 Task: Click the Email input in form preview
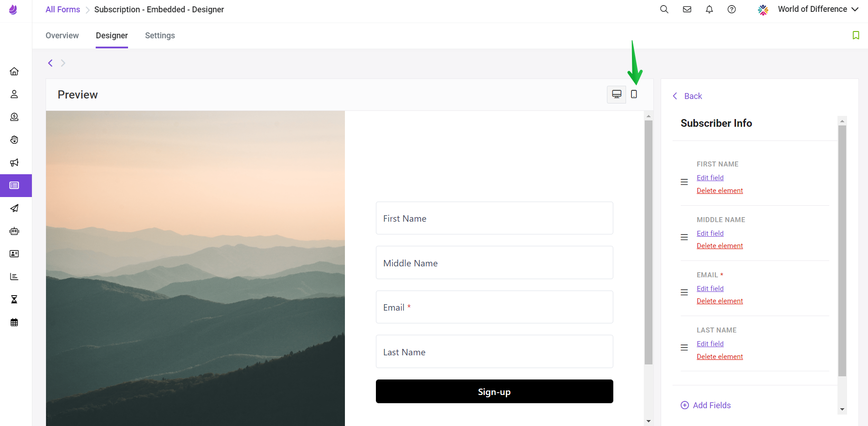[494, 307]
